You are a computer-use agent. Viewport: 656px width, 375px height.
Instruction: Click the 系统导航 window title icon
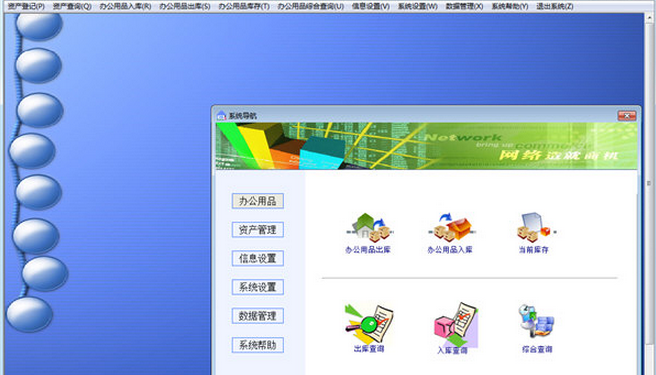pyautogui.click(x=221, y=116)
